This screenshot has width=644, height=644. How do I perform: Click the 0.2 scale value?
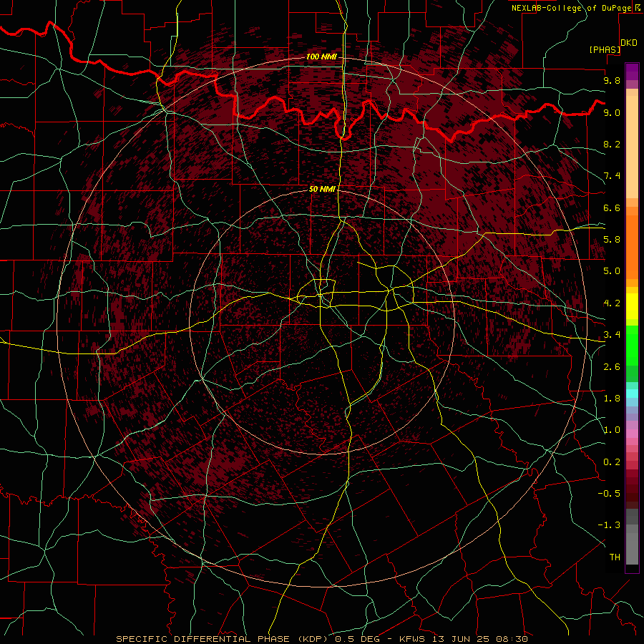tap(612, 462)
